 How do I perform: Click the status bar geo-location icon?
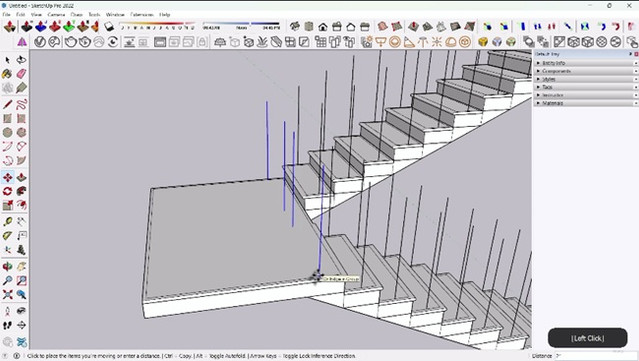(x=6, y=356)
